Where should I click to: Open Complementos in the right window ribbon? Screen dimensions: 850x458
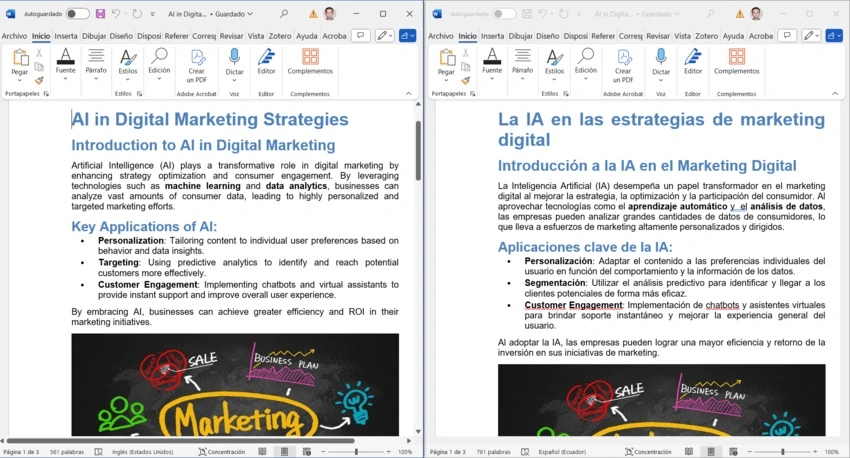click(737, 61)
